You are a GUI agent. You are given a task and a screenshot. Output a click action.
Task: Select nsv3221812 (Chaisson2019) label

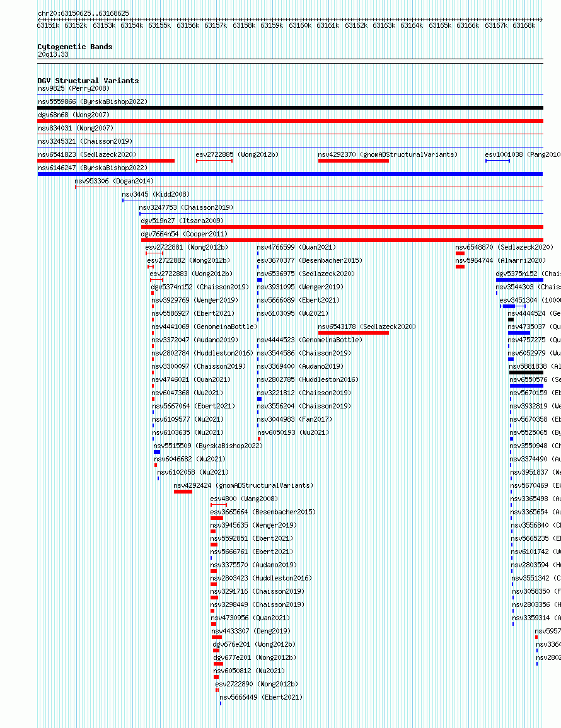point(304,393)
